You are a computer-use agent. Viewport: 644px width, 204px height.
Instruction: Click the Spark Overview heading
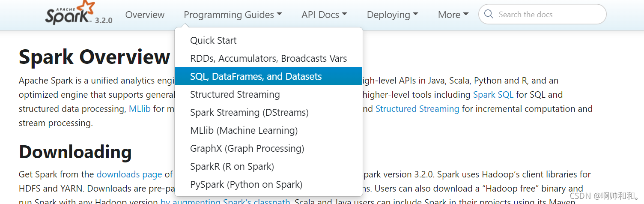95,57
